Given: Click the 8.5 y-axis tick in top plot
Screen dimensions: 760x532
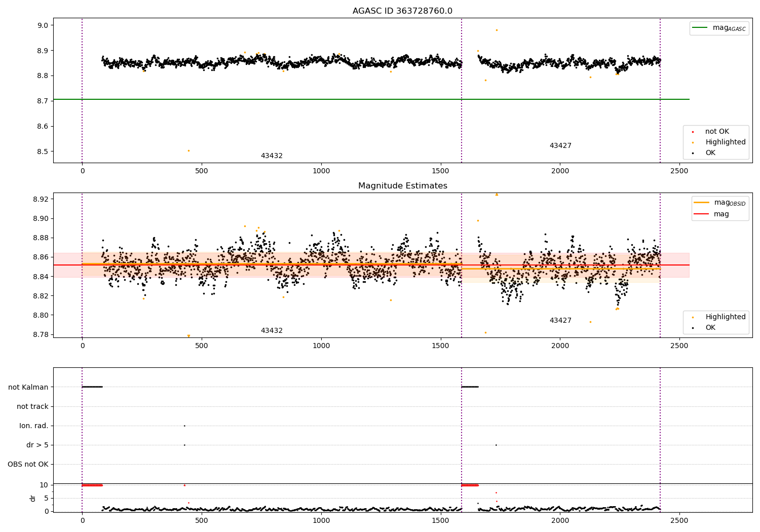Looking at the screenshot, I should [x=43, y=151].
